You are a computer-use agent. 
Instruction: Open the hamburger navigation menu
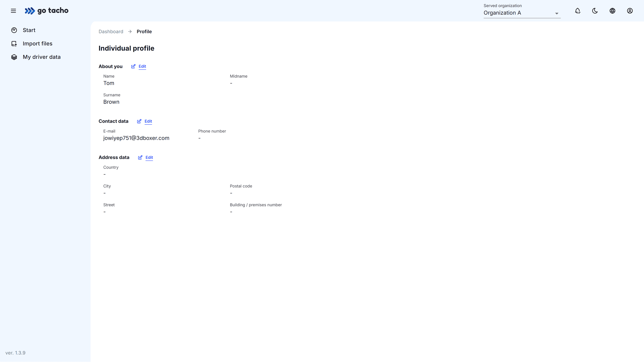(13, 11)
